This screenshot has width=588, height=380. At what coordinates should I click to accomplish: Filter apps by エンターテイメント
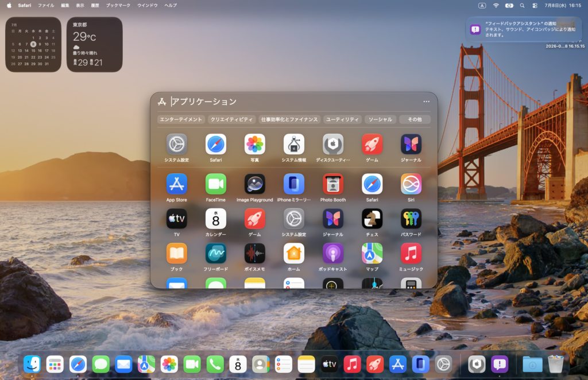click(x=181, y=119)
